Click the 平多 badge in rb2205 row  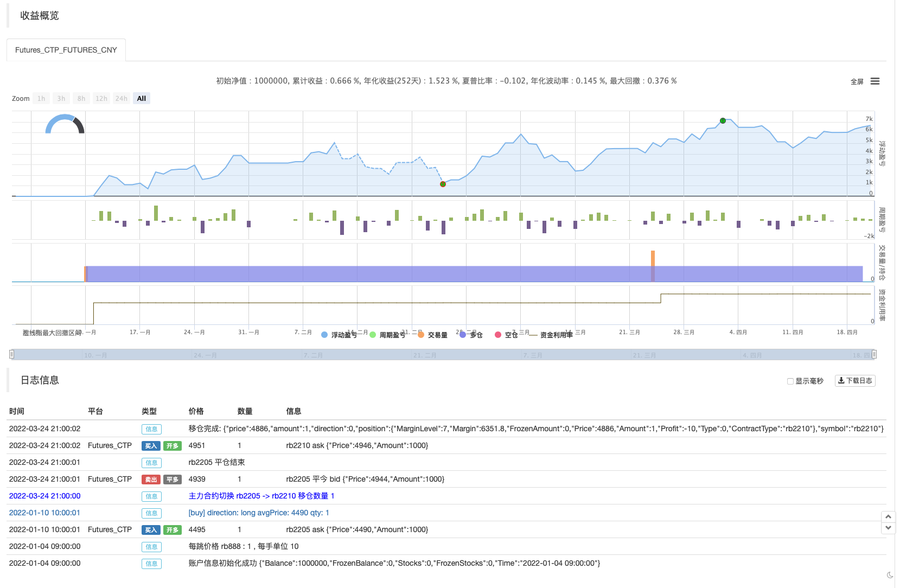(x=173, y=480)
